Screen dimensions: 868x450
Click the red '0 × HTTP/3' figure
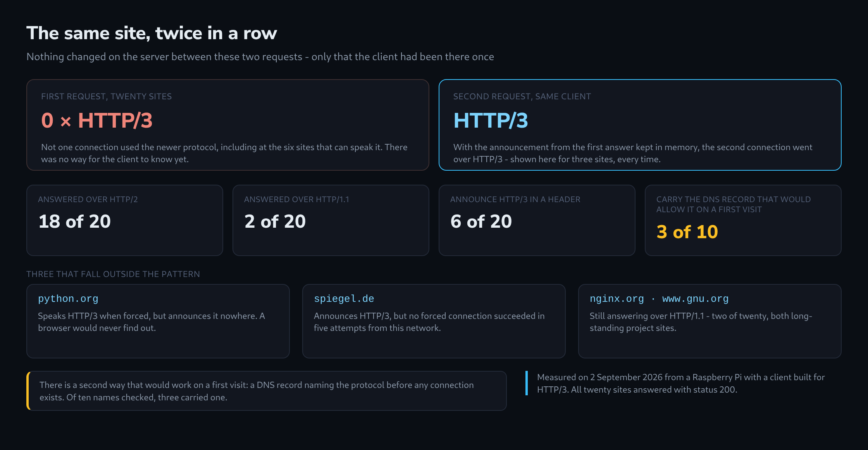click(x=97, y=120)
